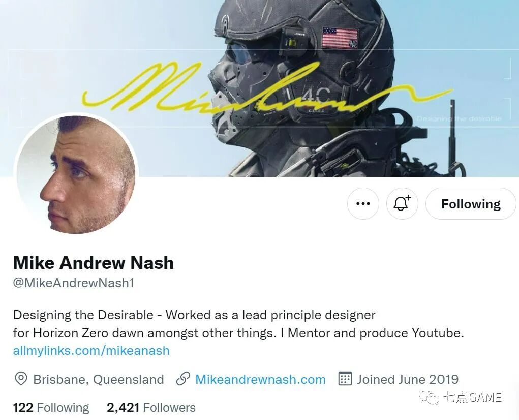
Task: Open the allmylinks.com/mikeanash link
Action: point(91,350)
